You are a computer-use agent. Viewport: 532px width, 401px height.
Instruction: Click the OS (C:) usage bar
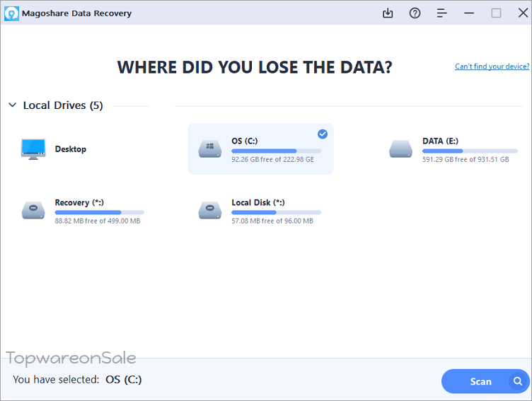276,151
